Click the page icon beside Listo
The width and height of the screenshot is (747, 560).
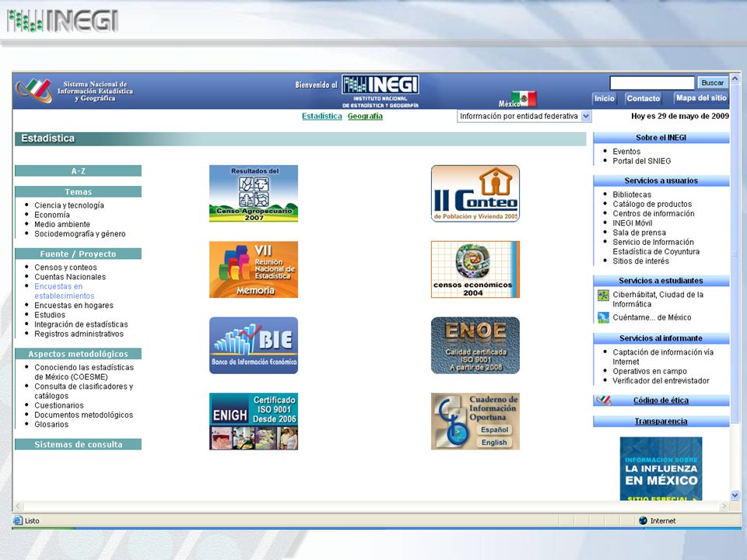point(18,520)
